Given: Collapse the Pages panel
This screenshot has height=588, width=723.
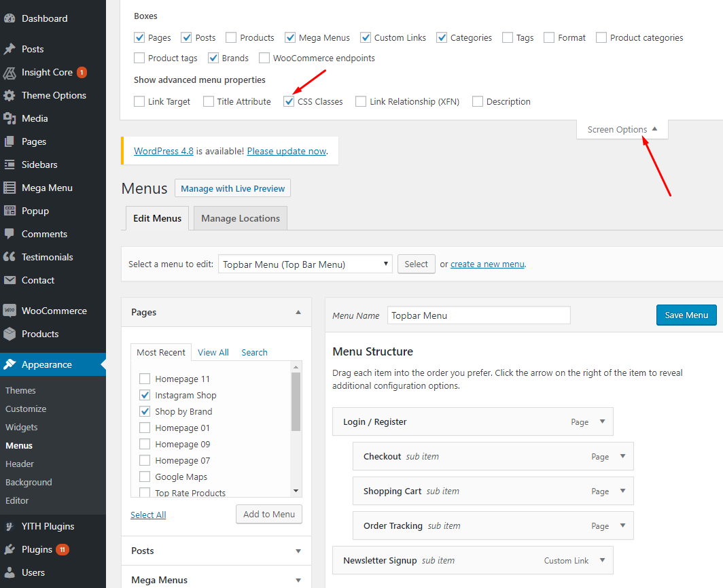Looking at the screenshot, I should pyautogui.click(x=298, y=312).
